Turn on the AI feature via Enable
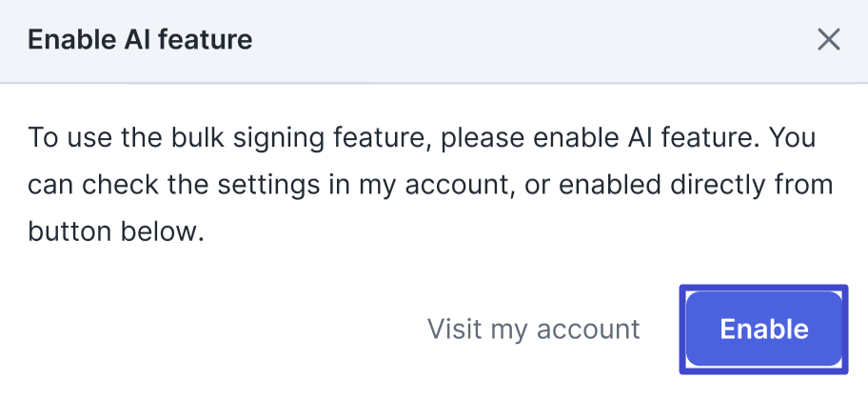This screenshot has width=868, height=399. point(763,329)
